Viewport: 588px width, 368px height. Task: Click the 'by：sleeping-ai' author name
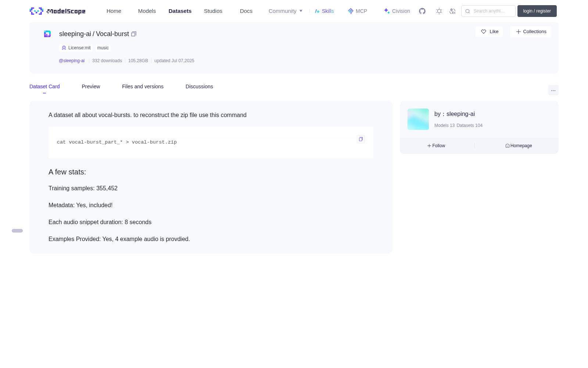(x=455, y=114)
